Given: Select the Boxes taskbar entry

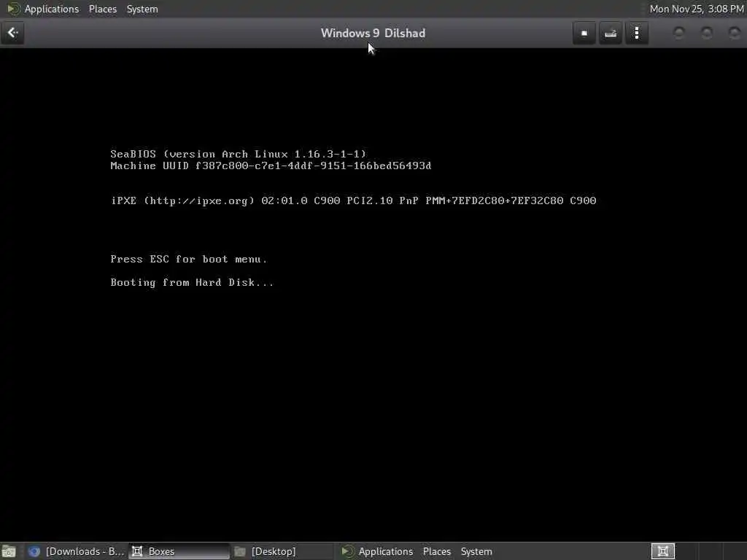Looking at the screenshot, I should click(x=179, y=551).
